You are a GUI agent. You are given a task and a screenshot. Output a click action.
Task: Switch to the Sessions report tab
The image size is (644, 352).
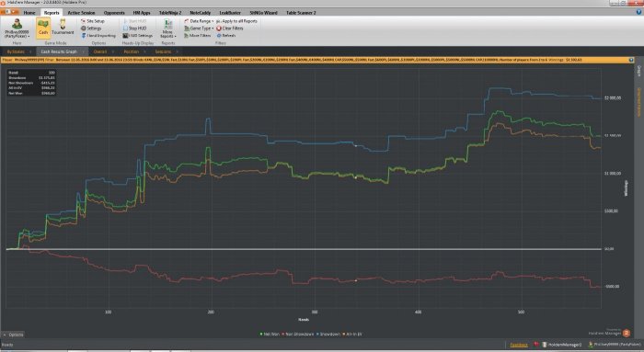click(x=163, y=51)
